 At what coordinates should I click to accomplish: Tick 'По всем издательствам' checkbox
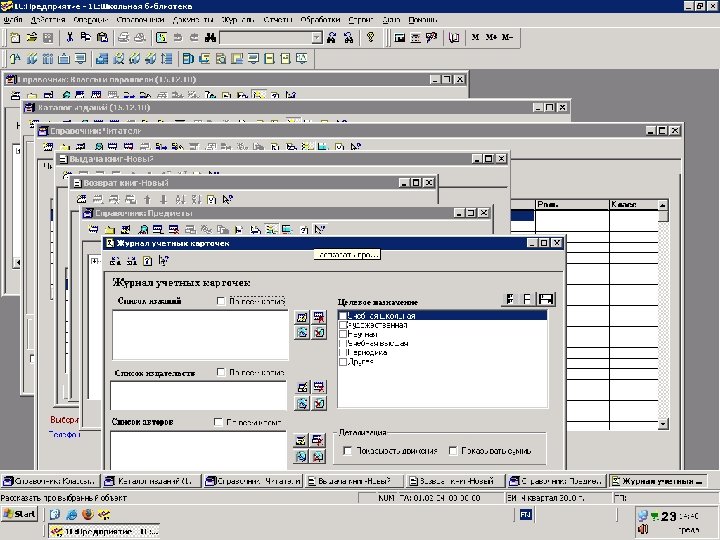[221, 372]
